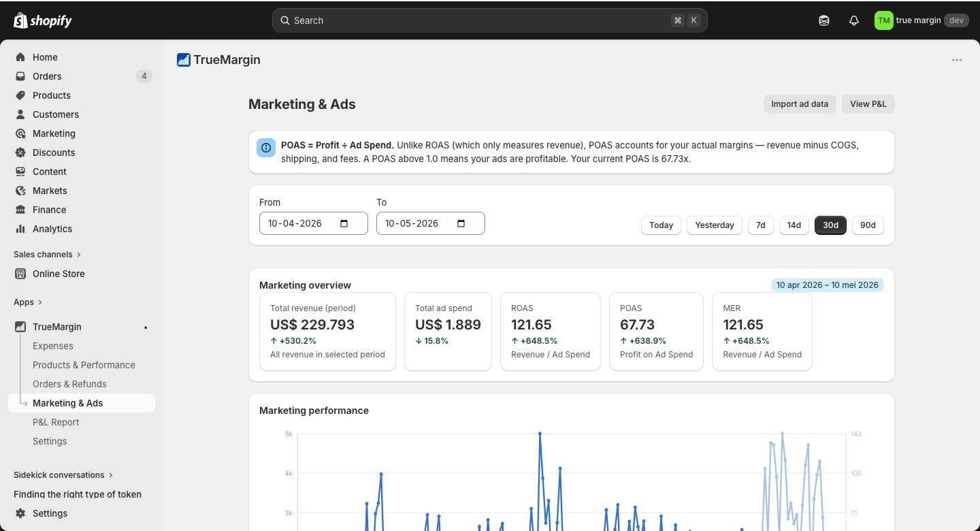The height and width of the screenshot is (531, 980).
Task: Expand Sidekick conversations section
Action: point(63,475)
